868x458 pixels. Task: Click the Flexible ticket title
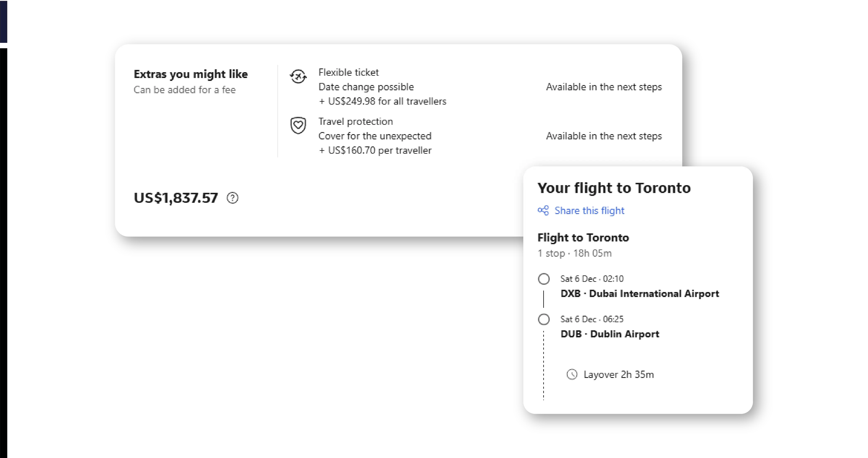point(348,72)
